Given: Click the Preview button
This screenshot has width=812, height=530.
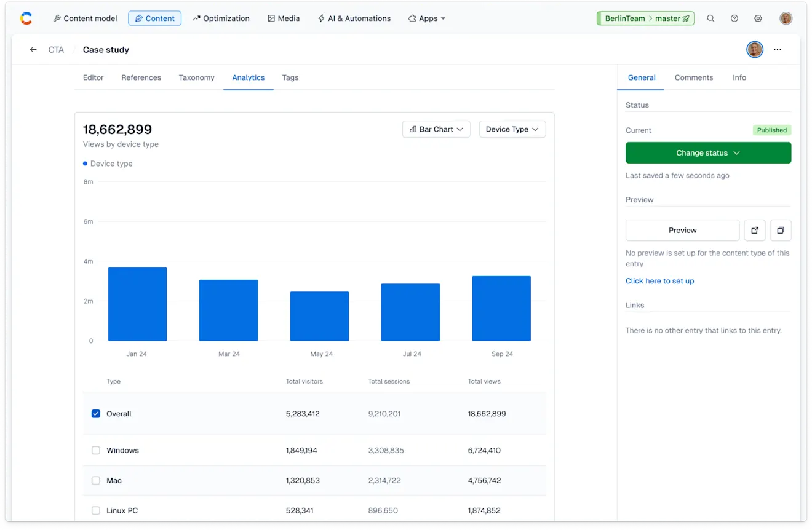Looking at the screenshot, I should tap(682, 230).
